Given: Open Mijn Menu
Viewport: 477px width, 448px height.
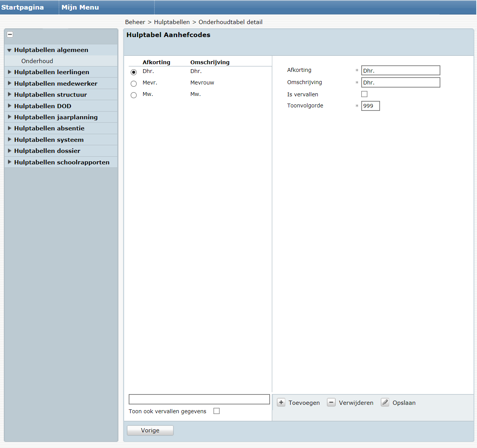Looking at the screenshot, I should click(x=80, y=7).
